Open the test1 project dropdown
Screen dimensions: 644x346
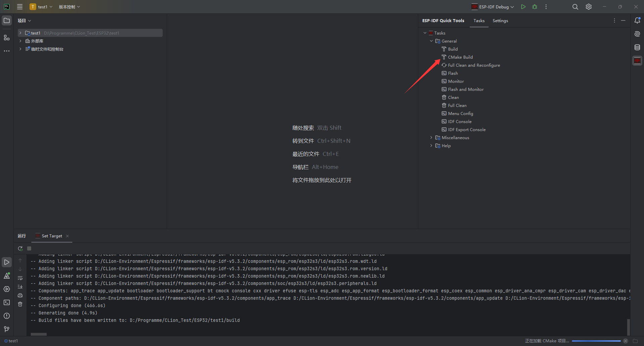[x=41, y=7]
